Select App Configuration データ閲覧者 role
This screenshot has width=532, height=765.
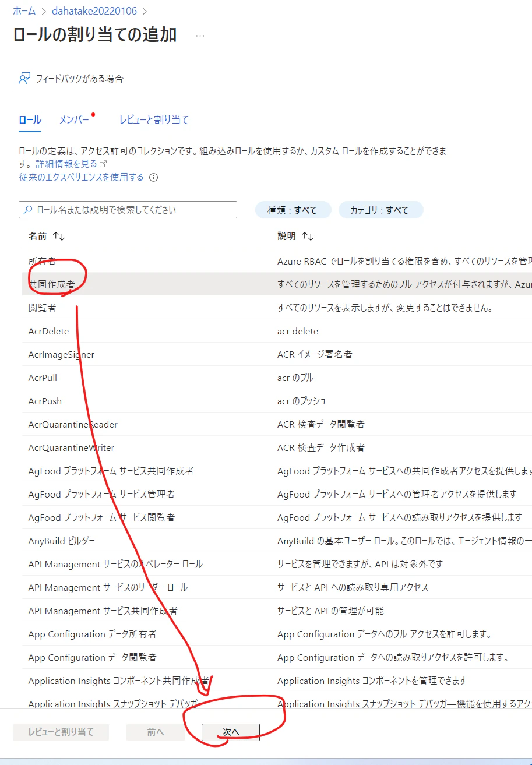[x=277, y=657]
